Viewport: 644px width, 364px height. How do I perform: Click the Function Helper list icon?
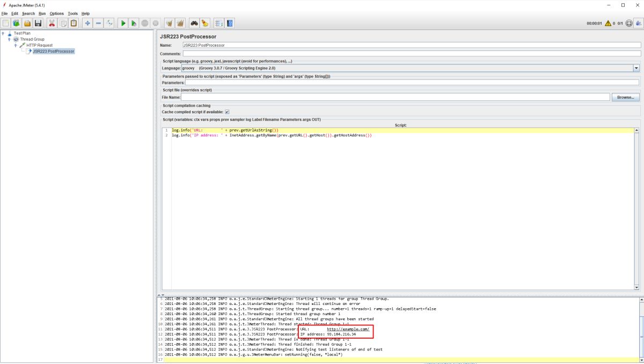click(x=219, y=23)
